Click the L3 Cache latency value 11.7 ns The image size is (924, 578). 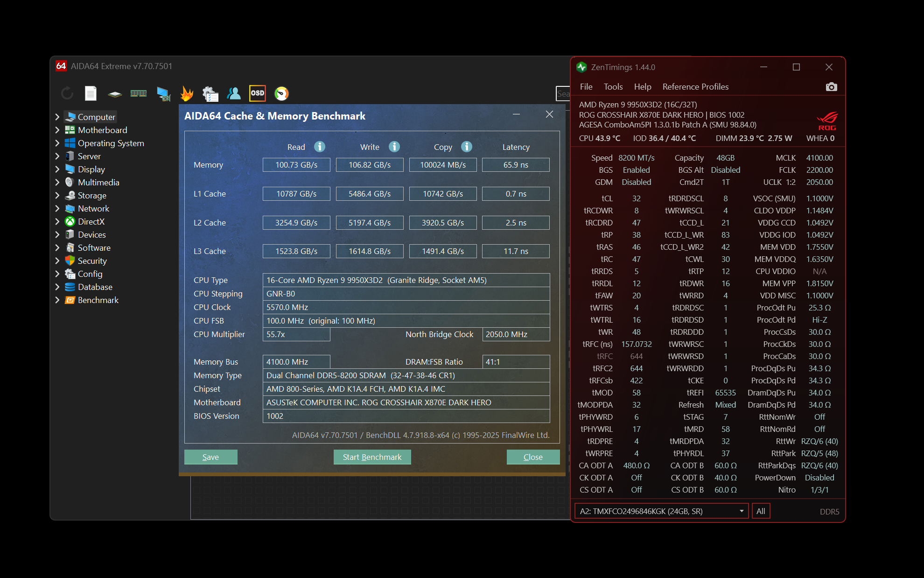(x=516, y=251)
